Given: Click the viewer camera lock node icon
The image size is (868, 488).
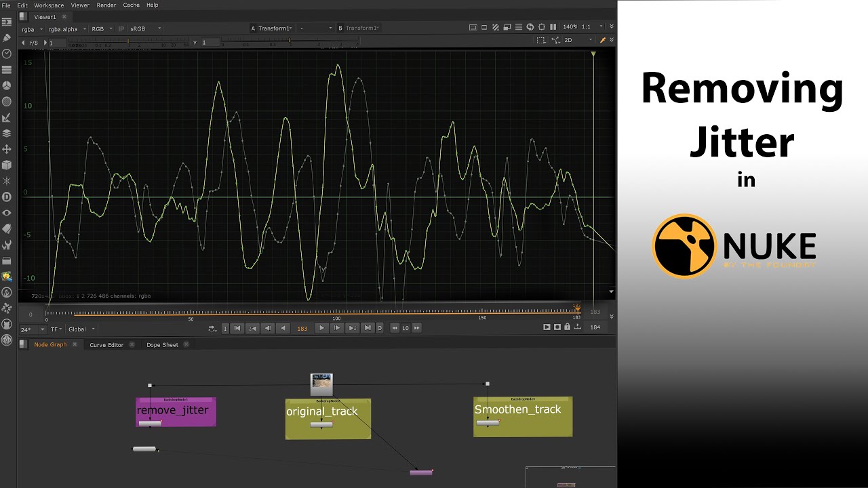Looking at the screenshot, I should 556,40.
